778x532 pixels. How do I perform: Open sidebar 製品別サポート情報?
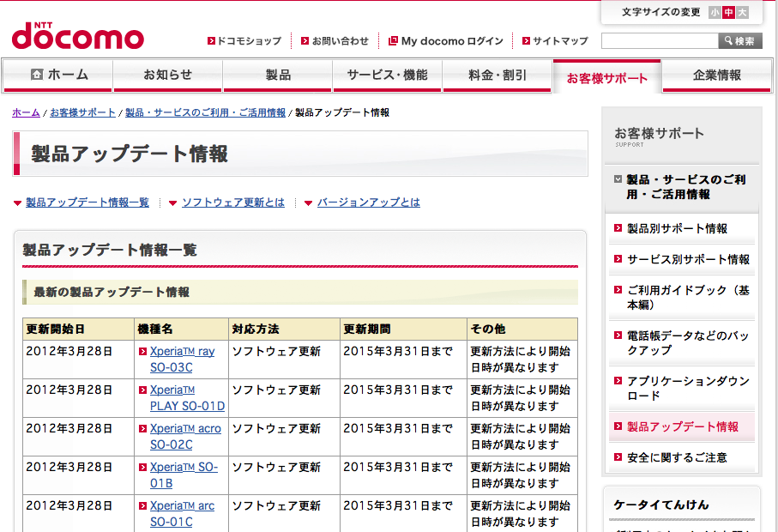(x=677, y=229)
